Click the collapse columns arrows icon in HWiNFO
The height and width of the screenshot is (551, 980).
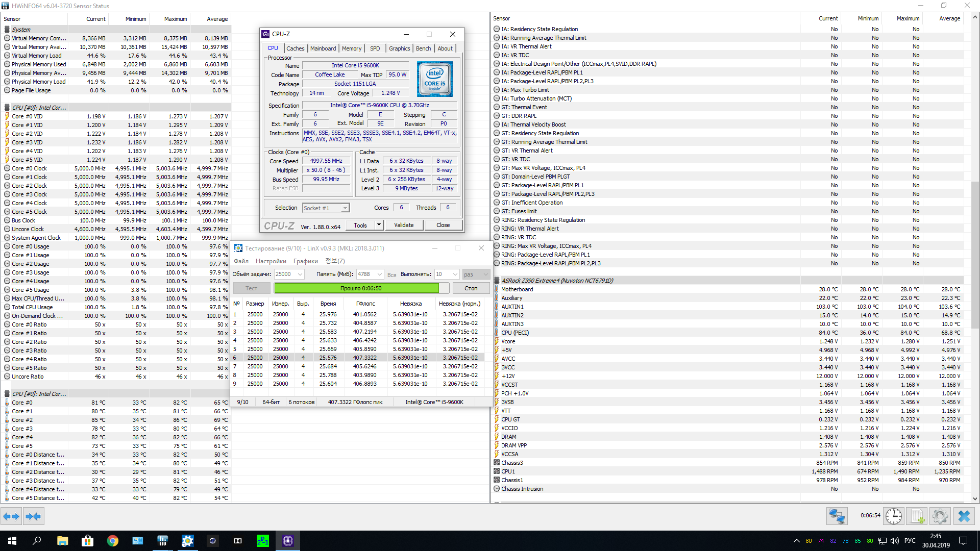33,516
